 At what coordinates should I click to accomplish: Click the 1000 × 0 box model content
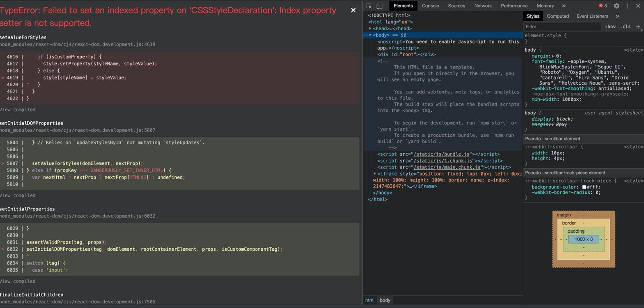click(x=584, y=239)
